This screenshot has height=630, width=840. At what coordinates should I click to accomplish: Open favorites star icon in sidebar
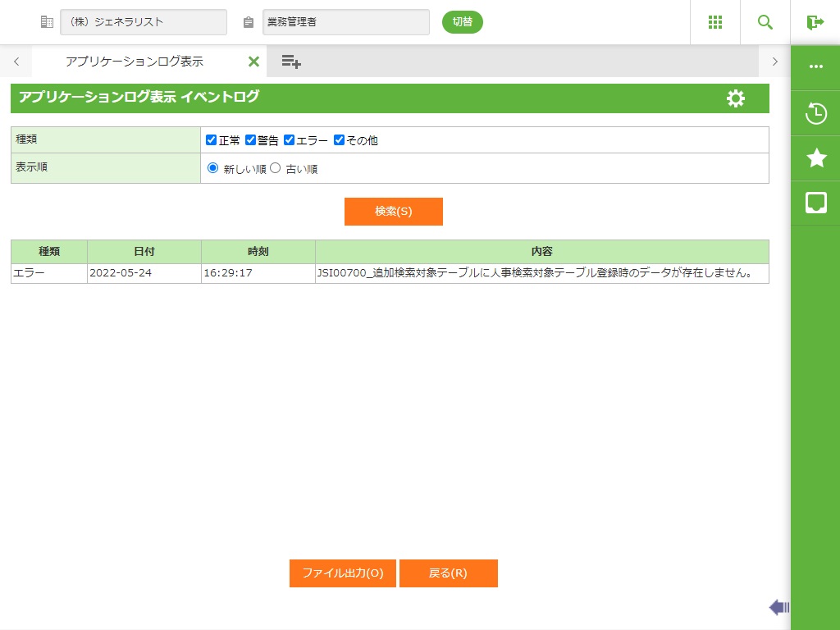click(x=815, y=158)
